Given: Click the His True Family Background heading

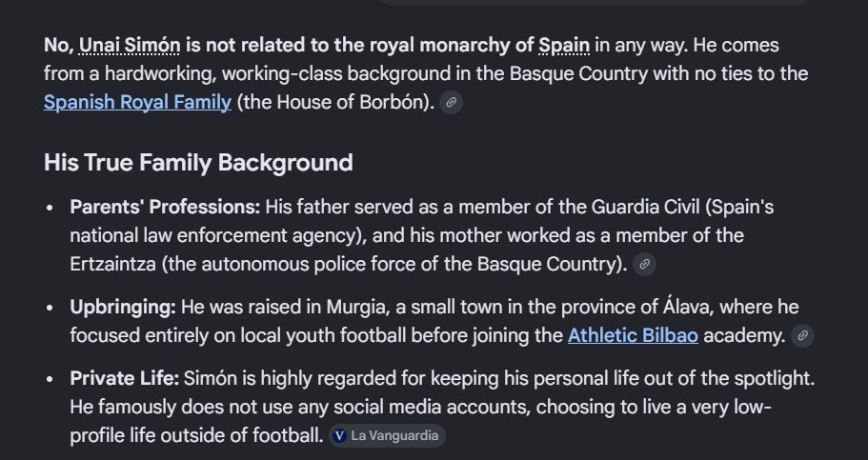Looking at the screenshot, I should [x=198, y=163].
